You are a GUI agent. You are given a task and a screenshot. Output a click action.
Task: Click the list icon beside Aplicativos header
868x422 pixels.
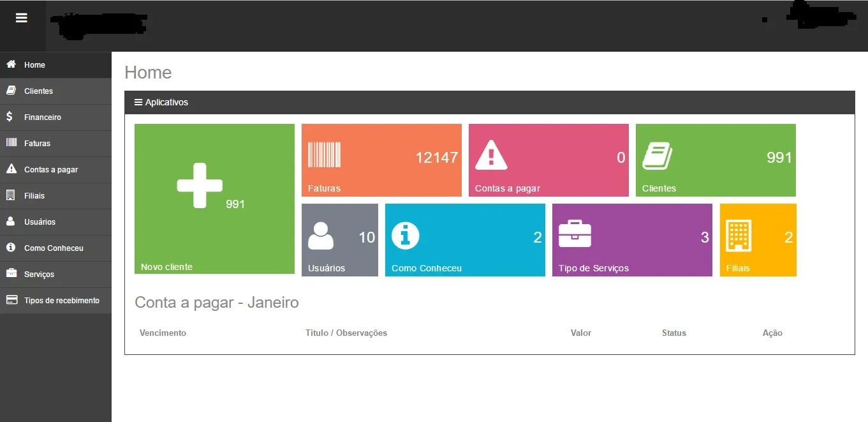click(138, 102)
